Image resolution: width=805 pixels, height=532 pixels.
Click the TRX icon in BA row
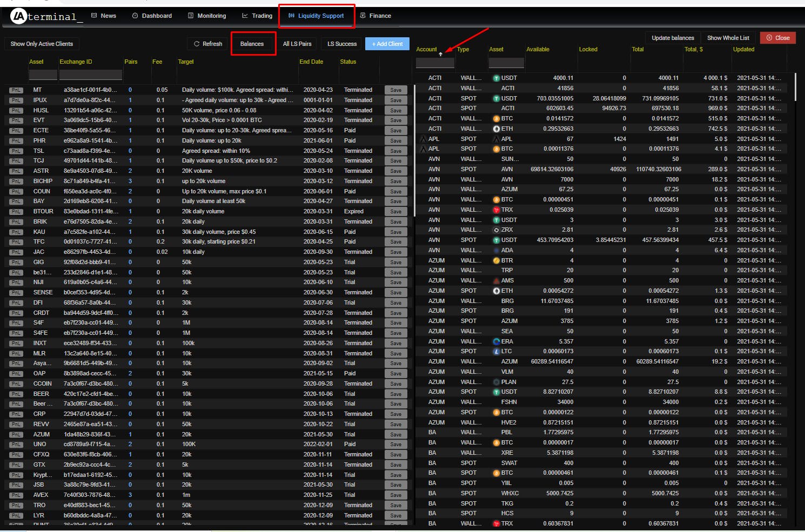(496, 523)
